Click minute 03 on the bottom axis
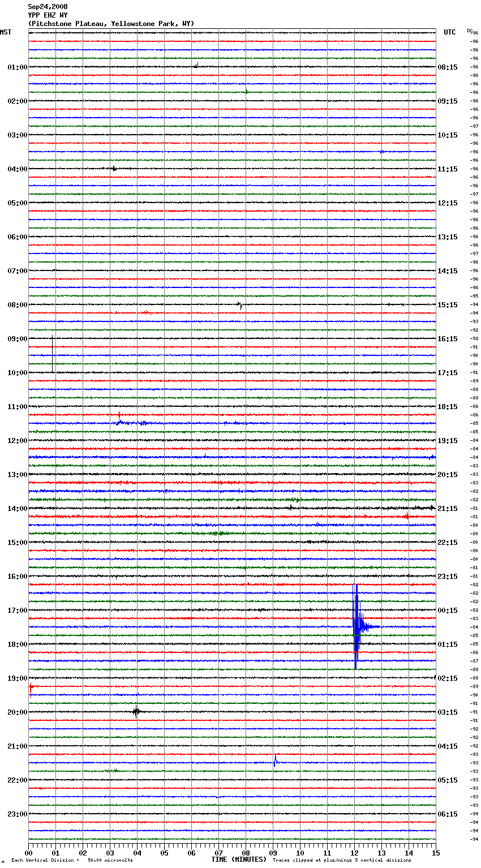Image resolution: width=481 pixels, height=868 pixels. [x=110, y=853]
